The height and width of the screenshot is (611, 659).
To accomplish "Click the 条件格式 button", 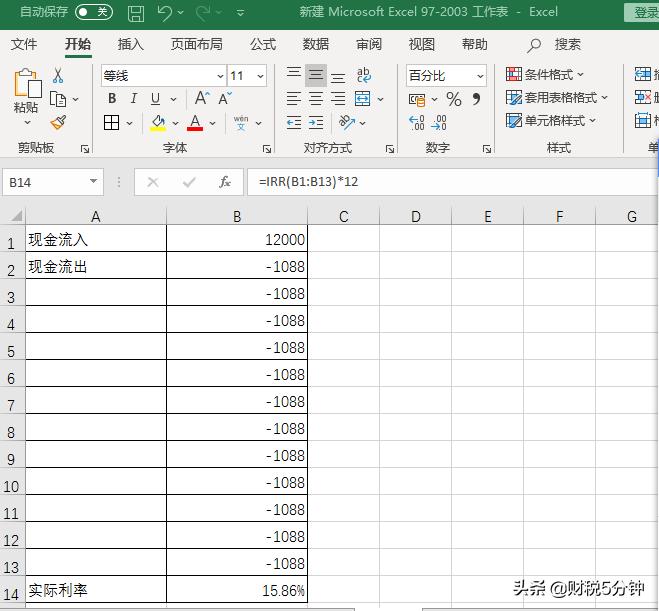I will pyautogui.click(x=545, y=75).
